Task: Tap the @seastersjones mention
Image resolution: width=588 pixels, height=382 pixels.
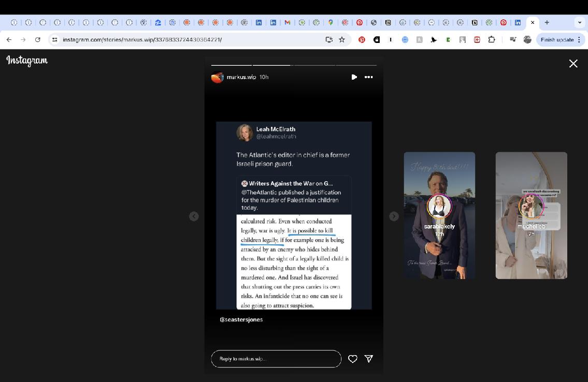Action: (241, 319)
